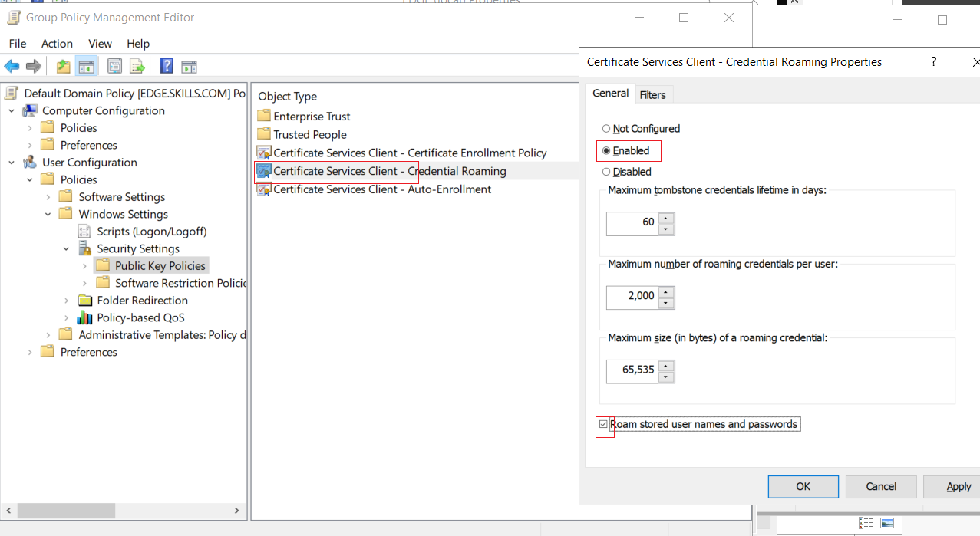Image resolution: width=980 pixels, height=536 pixels.
Task: Click the maximum roaming credential size field
Action: tap(632, 371)
